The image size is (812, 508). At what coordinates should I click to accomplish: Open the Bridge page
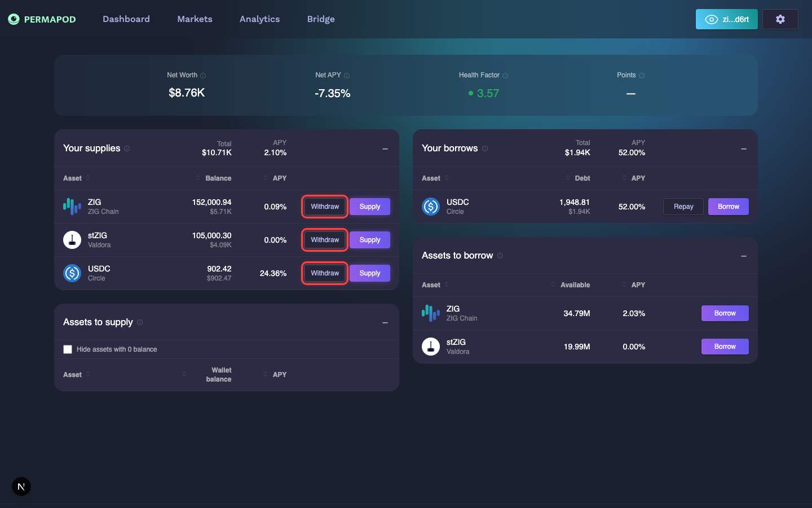click(321, 19)
